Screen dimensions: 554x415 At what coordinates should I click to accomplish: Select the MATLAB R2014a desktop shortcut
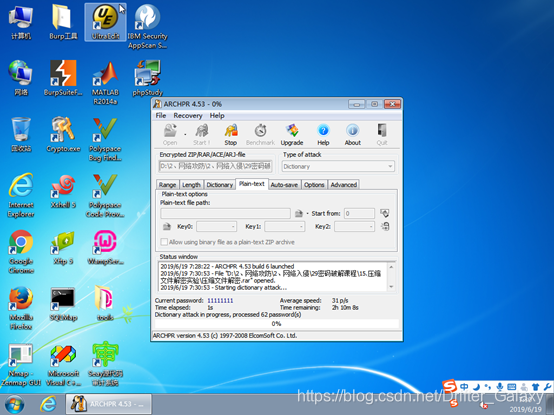(x=105, y=83)
